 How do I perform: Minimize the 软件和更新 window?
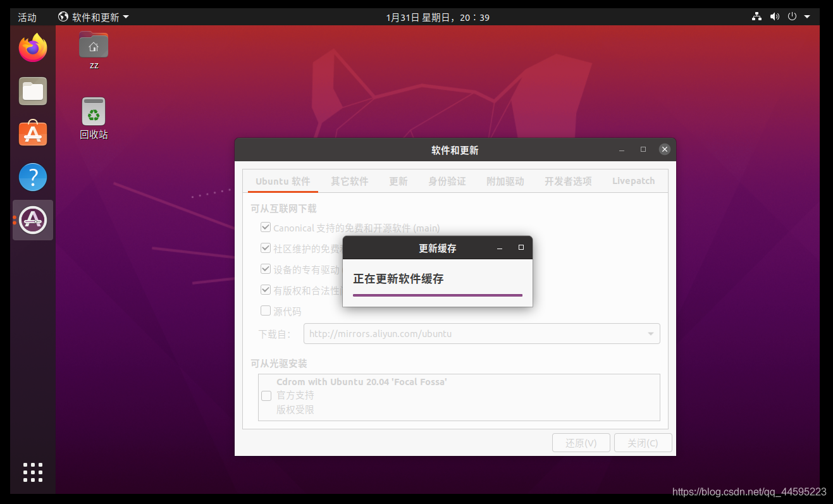pos(622,150)
